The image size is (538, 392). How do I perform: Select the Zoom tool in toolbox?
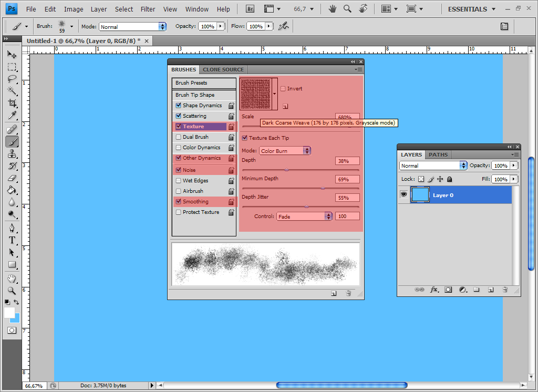[12, 291]
